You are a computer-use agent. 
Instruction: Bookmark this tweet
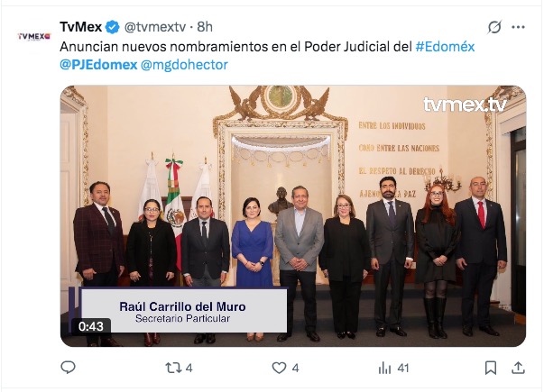(490, 368)
